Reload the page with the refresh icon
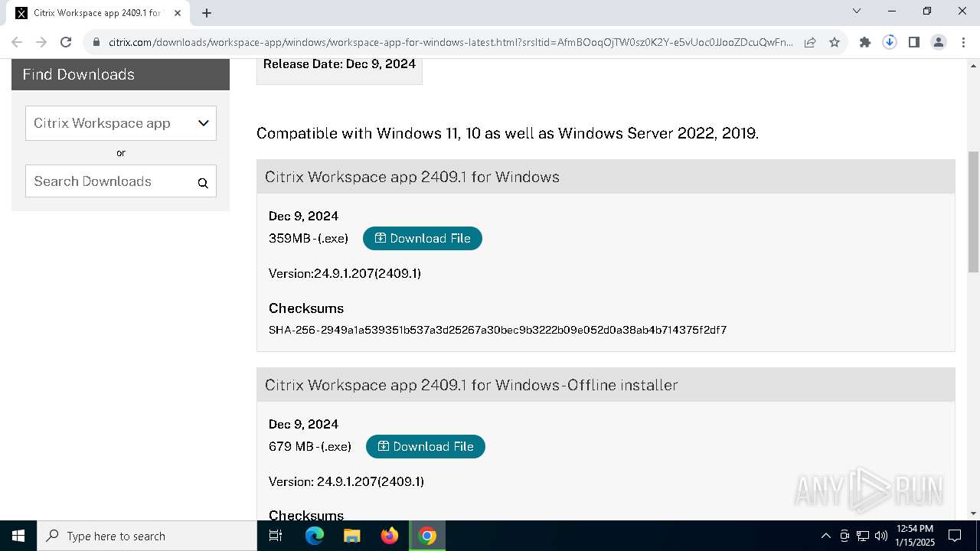Screen dimensions: 980x551 (x=66, y=43)
